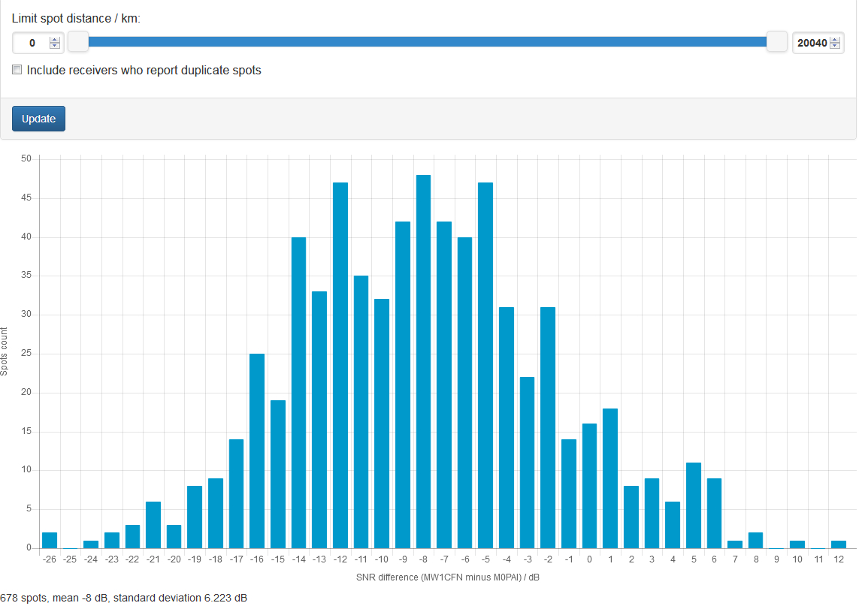The image size is (868, 606).
Task: Select the histogram bar at -7 dB
Action: click(444, 384)
